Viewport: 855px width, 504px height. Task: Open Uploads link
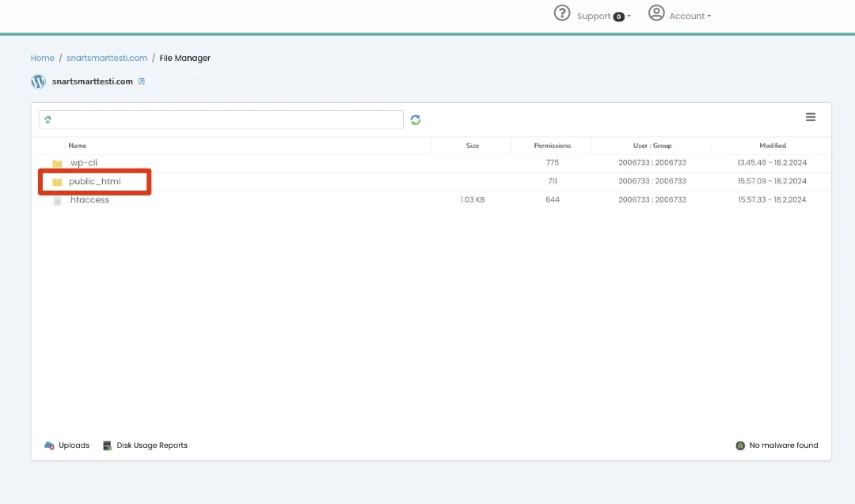pyautogui.click(x=74, y=445)
